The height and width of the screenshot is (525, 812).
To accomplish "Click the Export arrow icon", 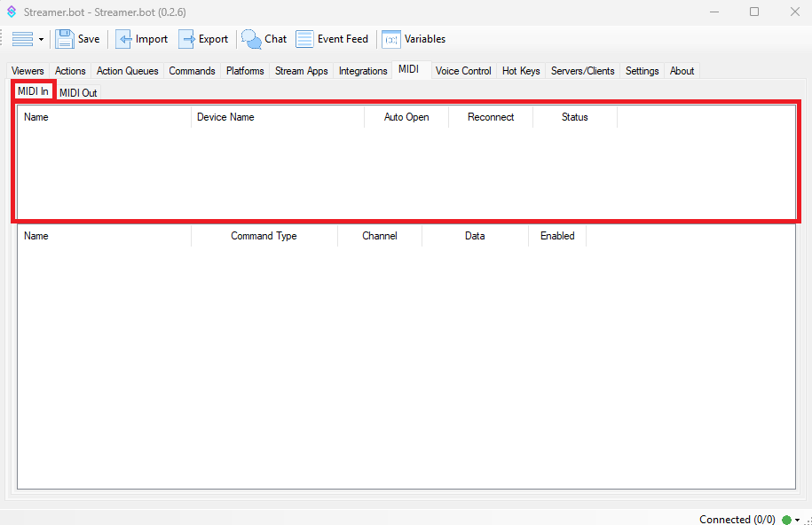I will (186, 39).
